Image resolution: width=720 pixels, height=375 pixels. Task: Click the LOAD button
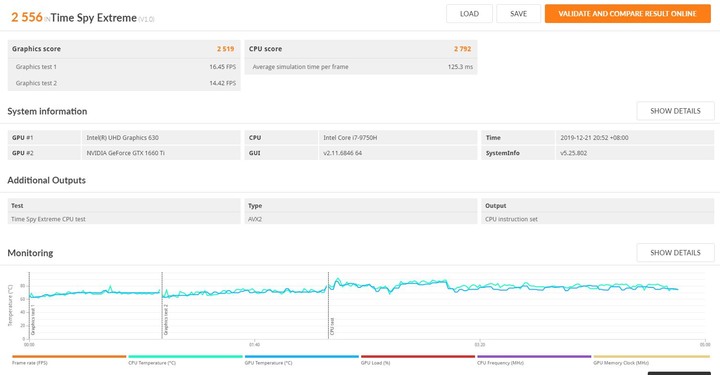469,14
